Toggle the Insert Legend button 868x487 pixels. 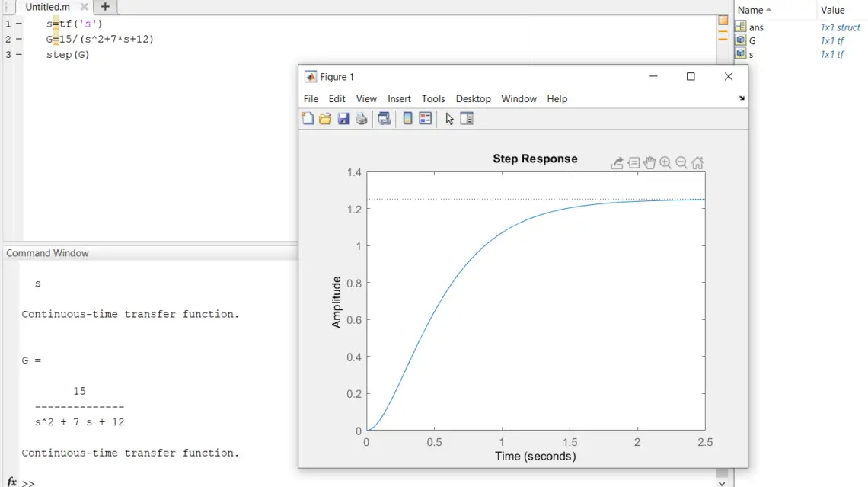(426, 118)
